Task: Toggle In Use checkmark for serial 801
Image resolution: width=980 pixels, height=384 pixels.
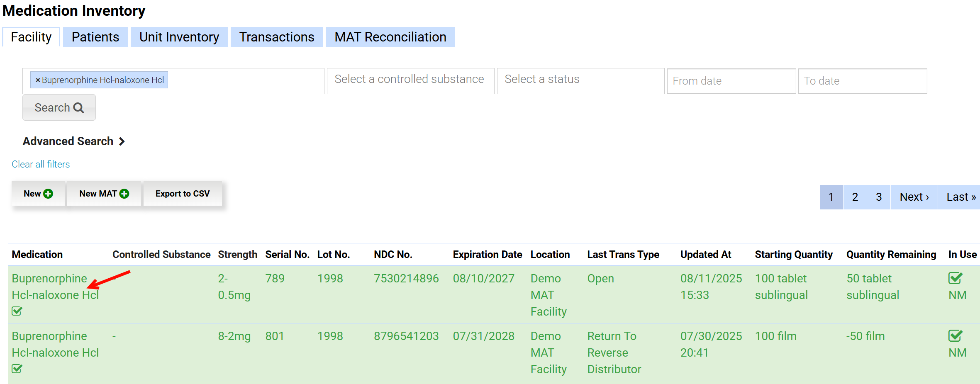Action: tap(955, 335)
